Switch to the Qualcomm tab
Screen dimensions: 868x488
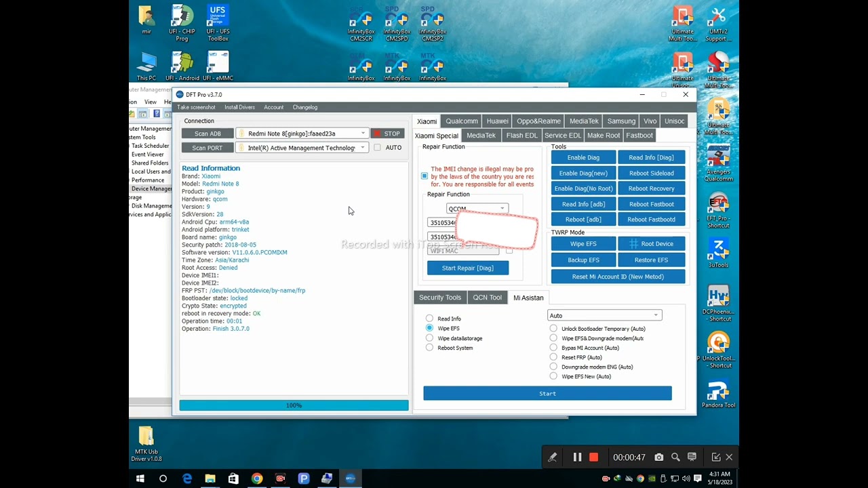(x=462, y=121)
